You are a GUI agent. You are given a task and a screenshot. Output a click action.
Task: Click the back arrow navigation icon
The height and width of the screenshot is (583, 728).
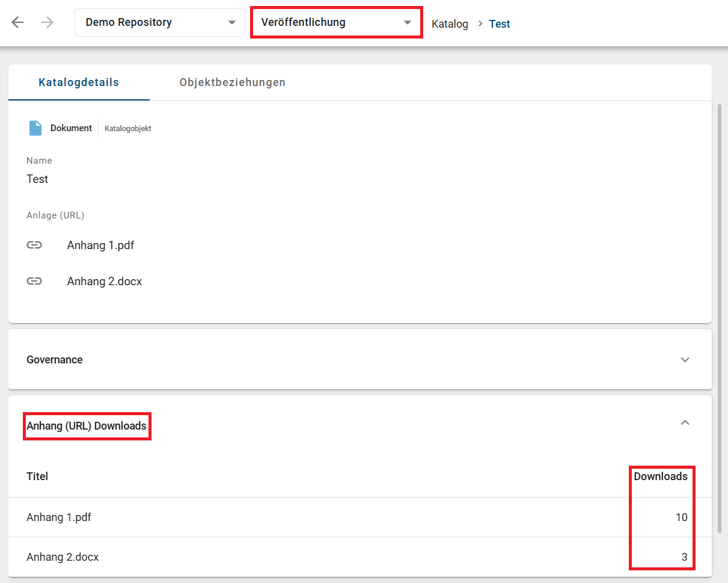click(17, 22)
